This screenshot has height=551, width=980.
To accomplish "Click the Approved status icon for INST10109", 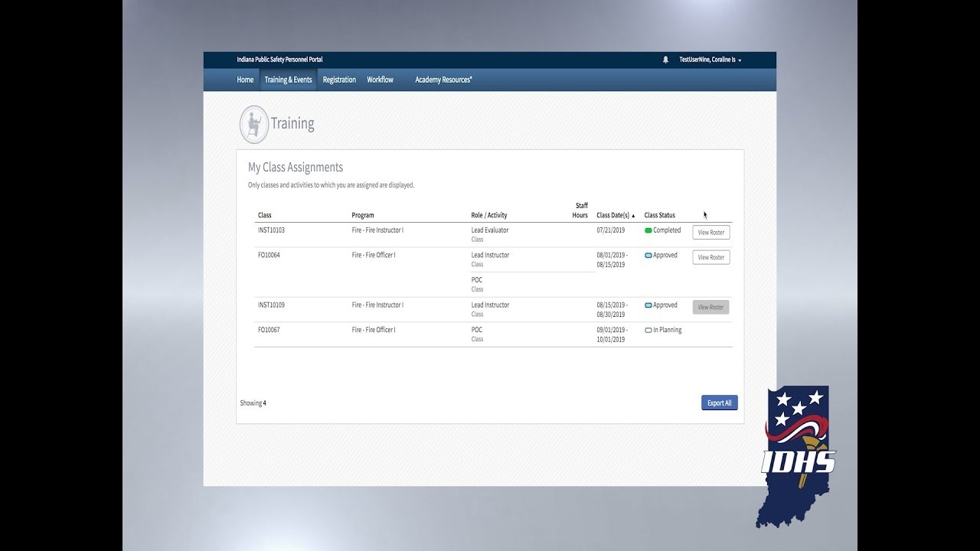I will click(x=648, y=305).
